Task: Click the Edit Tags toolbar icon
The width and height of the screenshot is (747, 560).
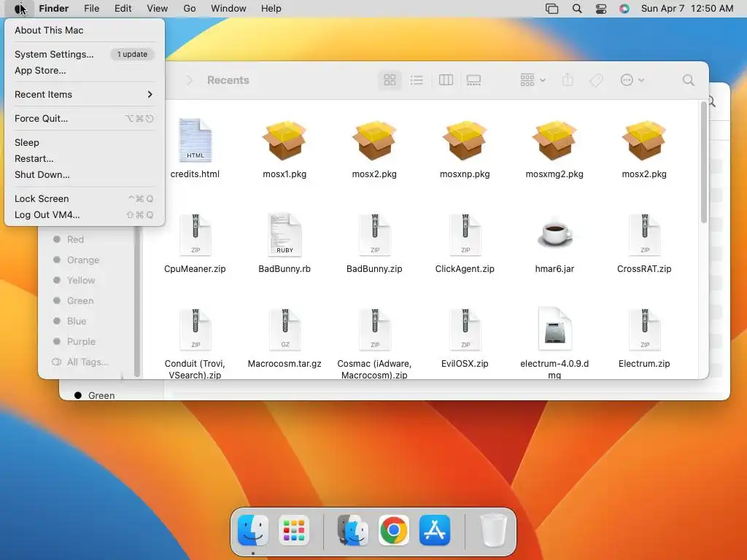Action: [x=596, y=80]
